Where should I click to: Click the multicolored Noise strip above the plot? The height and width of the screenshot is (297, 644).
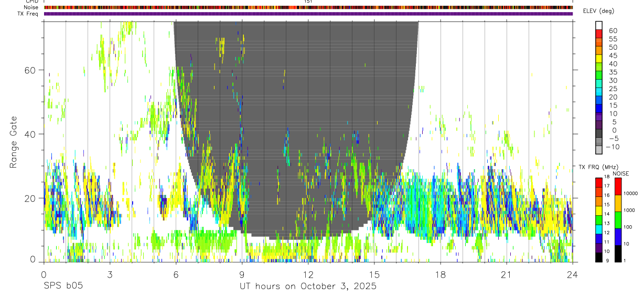(x=308, y=7)
